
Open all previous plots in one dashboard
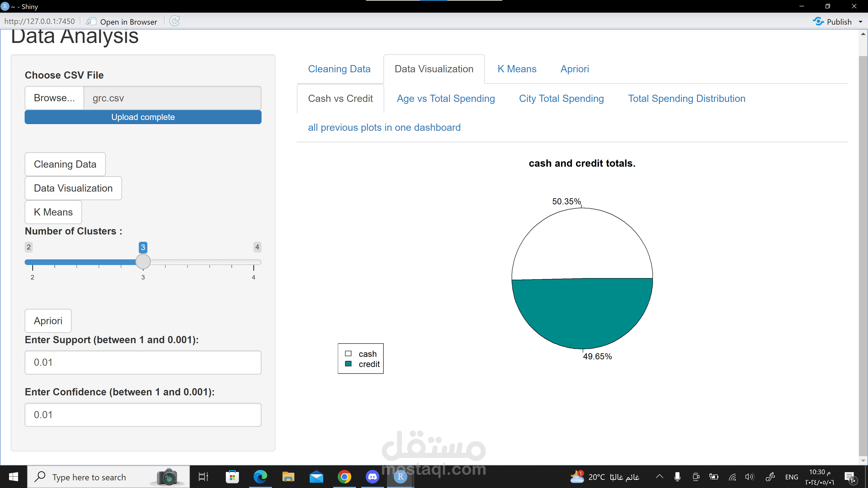[x=384, y=128]
